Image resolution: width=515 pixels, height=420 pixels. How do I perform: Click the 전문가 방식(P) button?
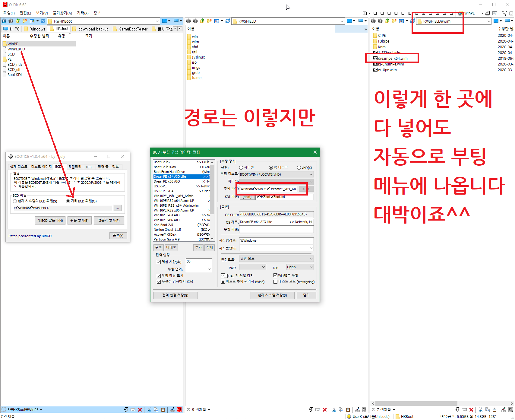(109, 221)
